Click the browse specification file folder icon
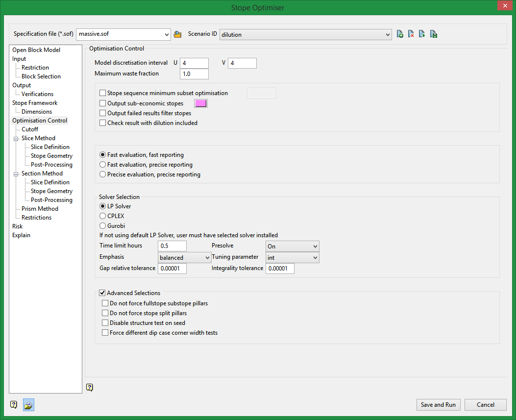516x420 pixels. [177, 34]
